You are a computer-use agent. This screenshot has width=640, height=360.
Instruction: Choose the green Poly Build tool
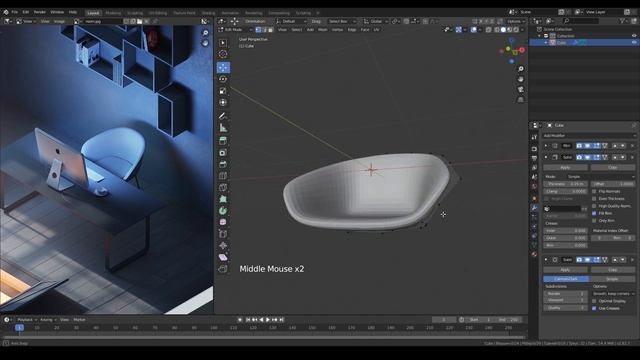[223, 199]
